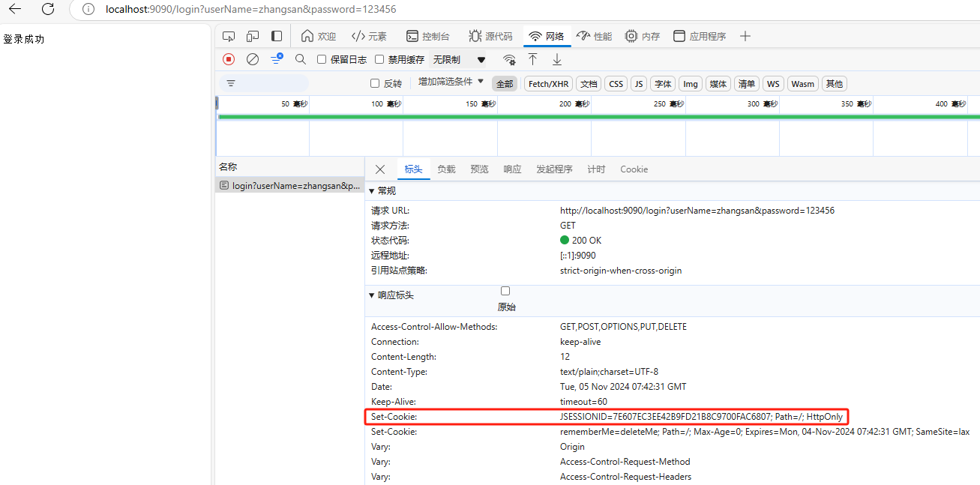980x485 pixels.
Task: Toggle the network filter bar icon
Action: pos(277,58)
